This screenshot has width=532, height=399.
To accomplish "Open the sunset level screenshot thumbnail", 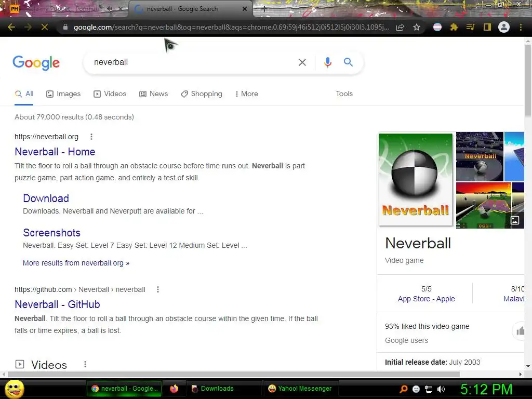I will click(x=484, y=205).
